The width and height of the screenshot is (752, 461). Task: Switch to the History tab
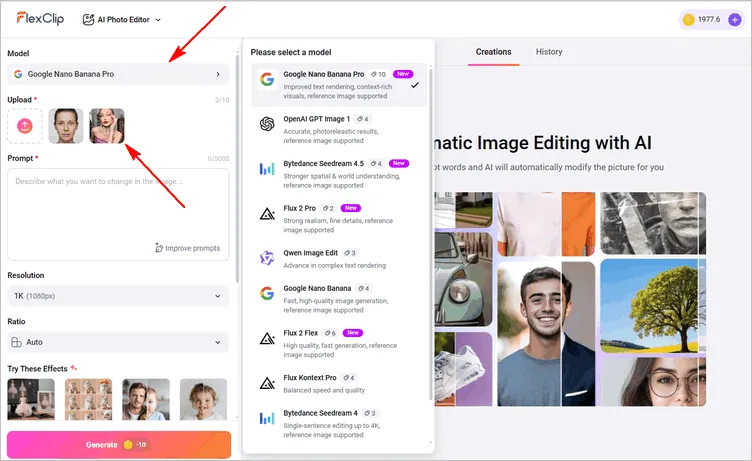[549, 52]
